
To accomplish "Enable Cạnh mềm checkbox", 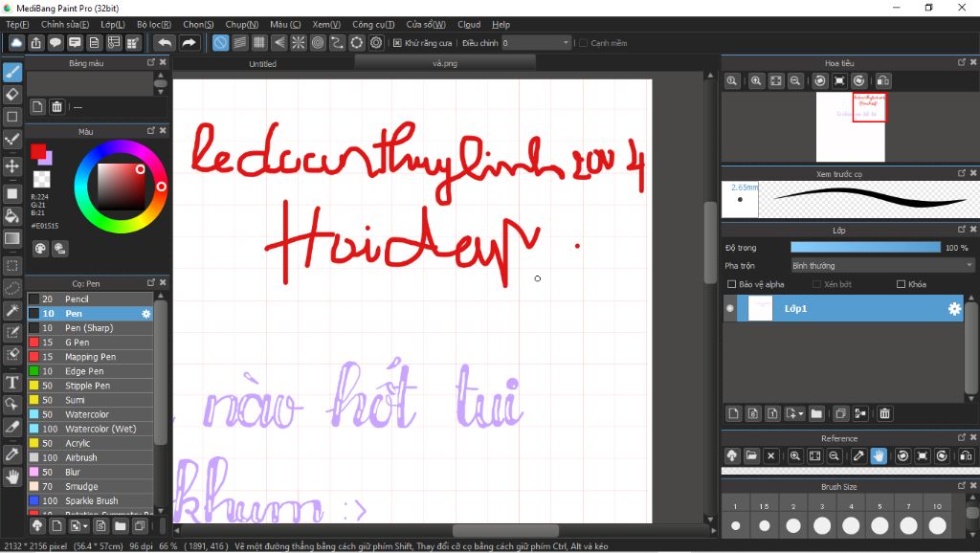I will coord(583,43).
